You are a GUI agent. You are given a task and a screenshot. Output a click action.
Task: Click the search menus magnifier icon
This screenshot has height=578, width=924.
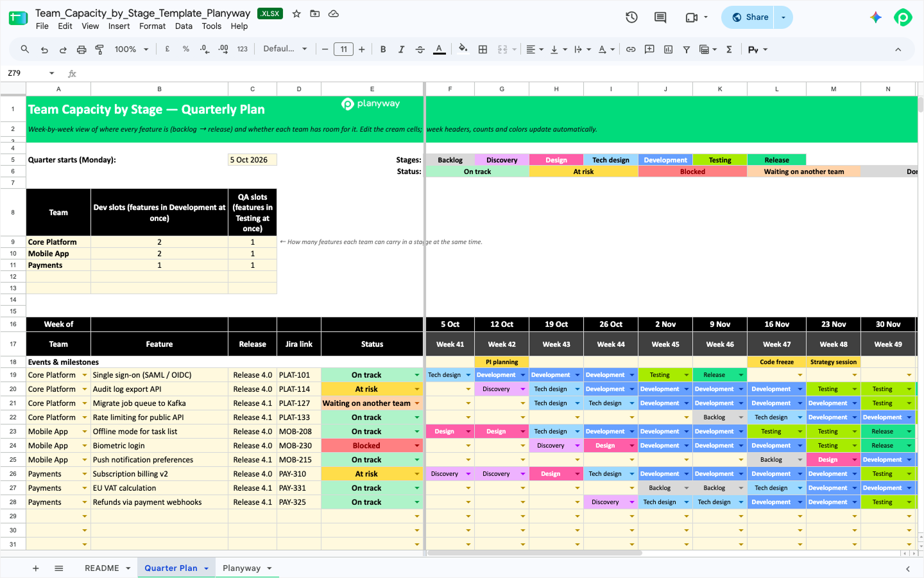click(x=25, y=49)
